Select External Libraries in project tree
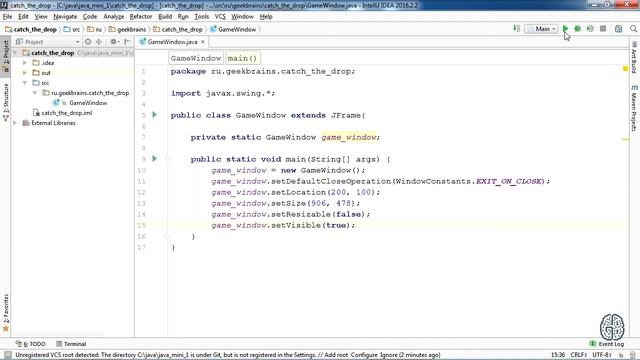640x360 pixels. [x=53, y=123]
